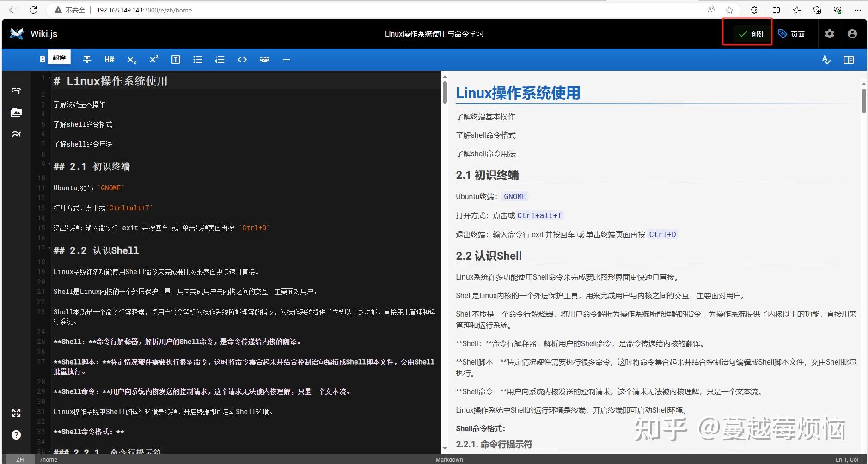868x464 pixels.
Task: Open the insert image tool in sidebar
Action: click(16, 112)
